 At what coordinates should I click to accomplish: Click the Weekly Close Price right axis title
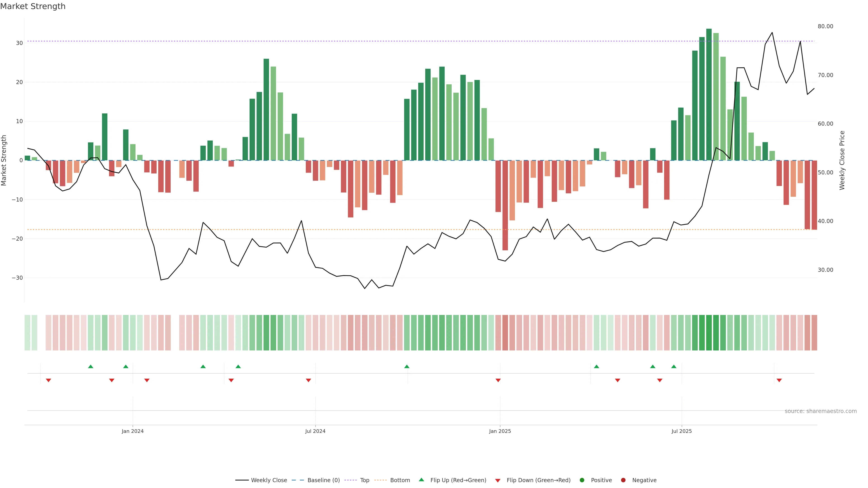[x=842, y=160]
